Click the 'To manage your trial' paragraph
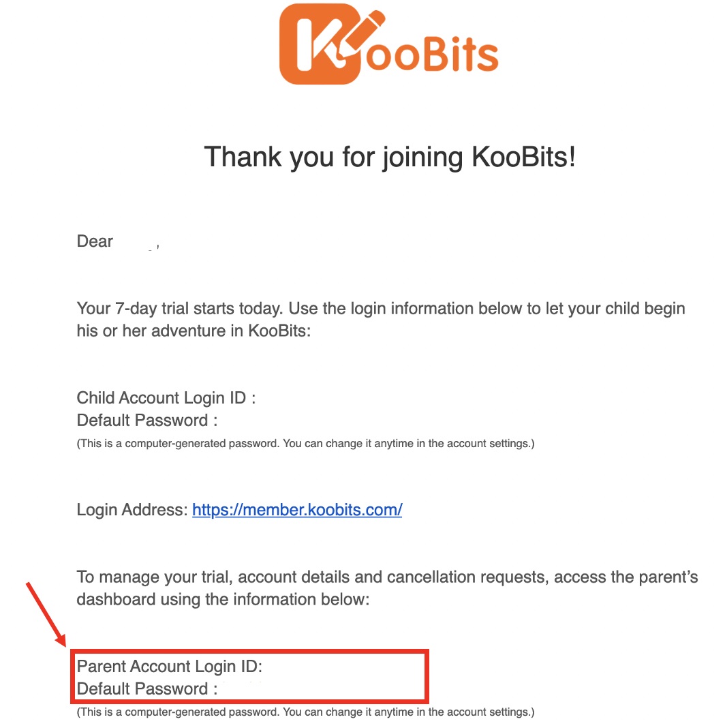 (x=387, y=588)
